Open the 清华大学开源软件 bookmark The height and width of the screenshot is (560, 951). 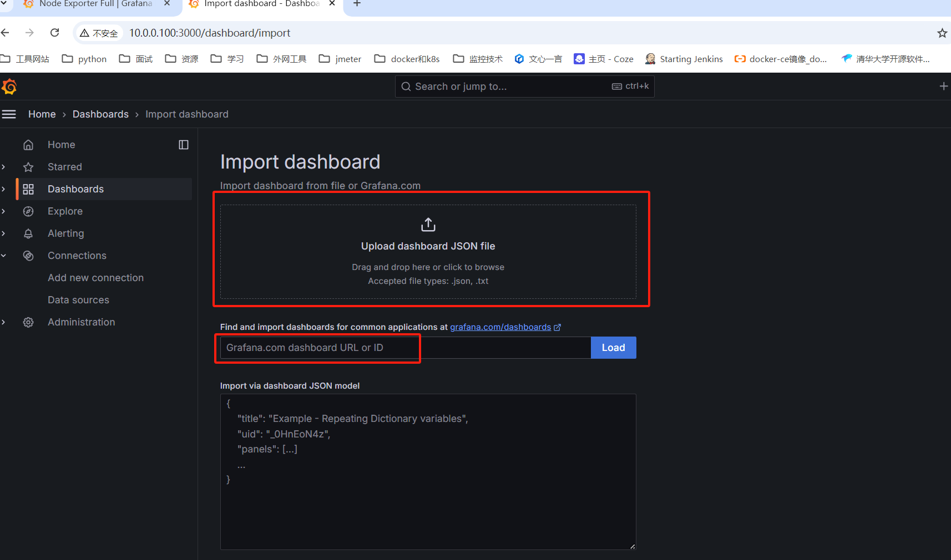[x=886, y=59]
